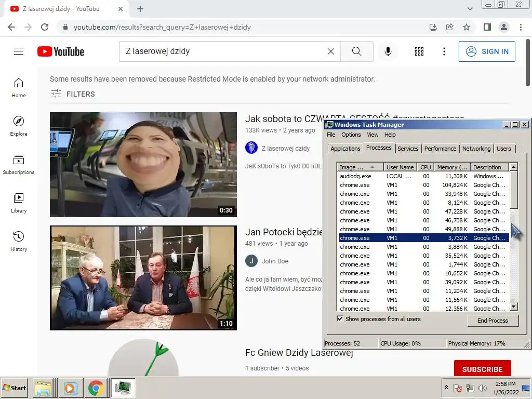This screenshot has height=399, width=532.
Task: Click the John Doe channel avatar
Action: (x=251, y=261)
